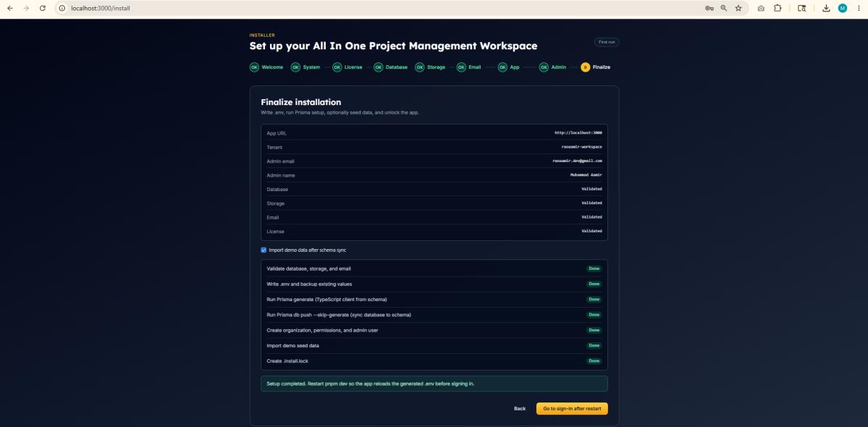Open the downloads icon
The image size is (868, 427).
click(x=826, y=8)
